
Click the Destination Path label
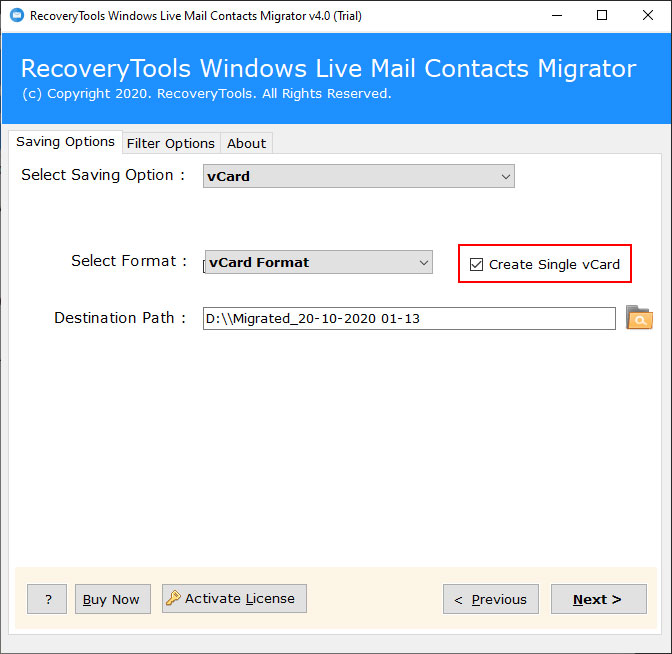(x=120, y=318)
